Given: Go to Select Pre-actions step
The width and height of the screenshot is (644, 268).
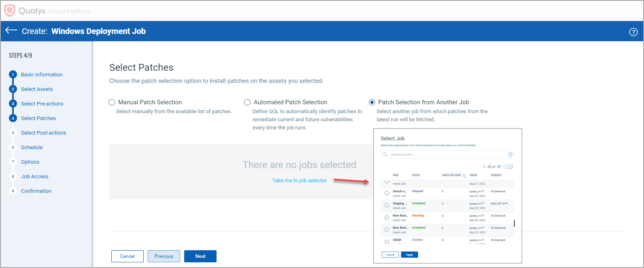Looking at the screenshot, I should (42, 103).
